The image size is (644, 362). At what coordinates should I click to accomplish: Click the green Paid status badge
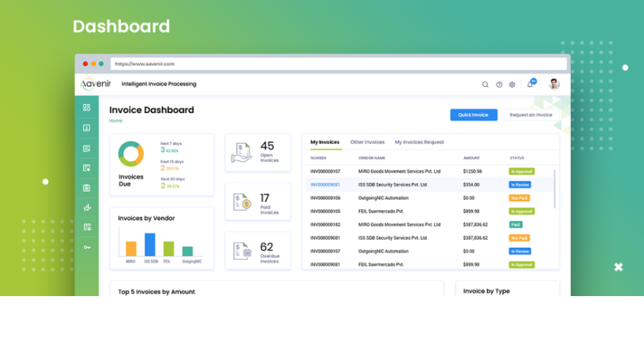pos(515,224)
